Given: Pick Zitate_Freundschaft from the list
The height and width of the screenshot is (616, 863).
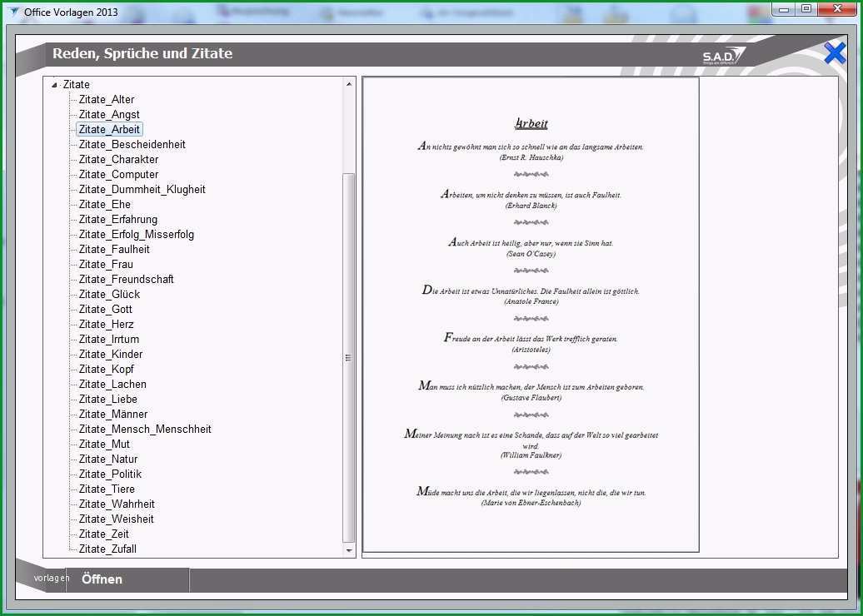Looking at the screenshot, I should pos(126,280).
